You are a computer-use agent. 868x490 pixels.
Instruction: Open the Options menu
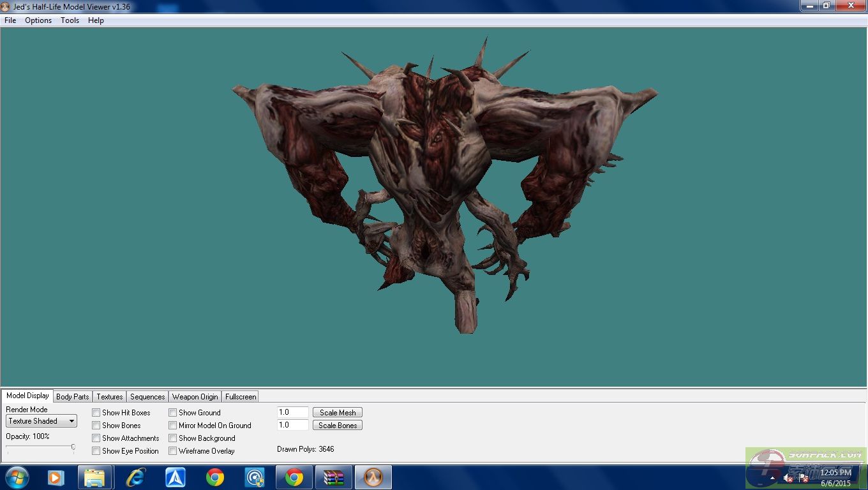click(x=38, y=20)
